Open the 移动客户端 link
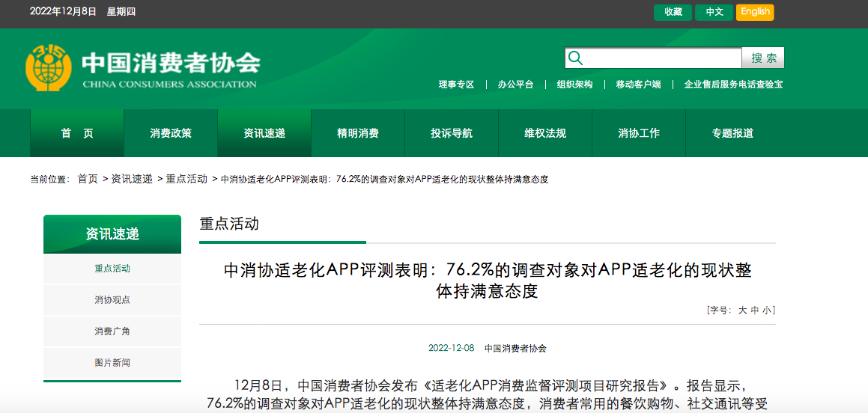The image size is (868, 413). click(x=638, y=85)
